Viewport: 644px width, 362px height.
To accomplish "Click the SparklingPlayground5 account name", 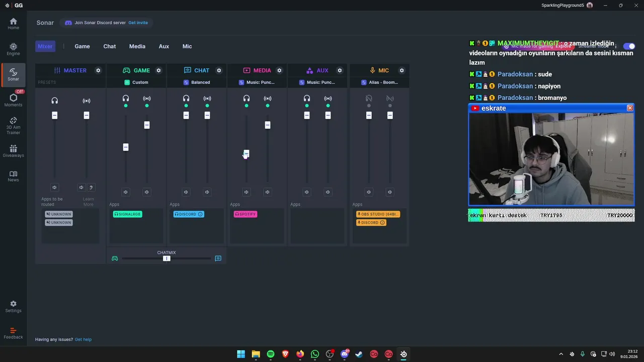I will (x=562, y=5).
